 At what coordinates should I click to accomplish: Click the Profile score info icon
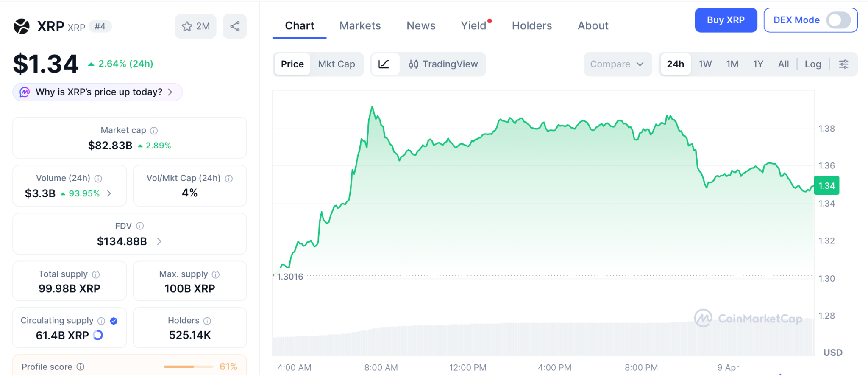tap(81, 367)
